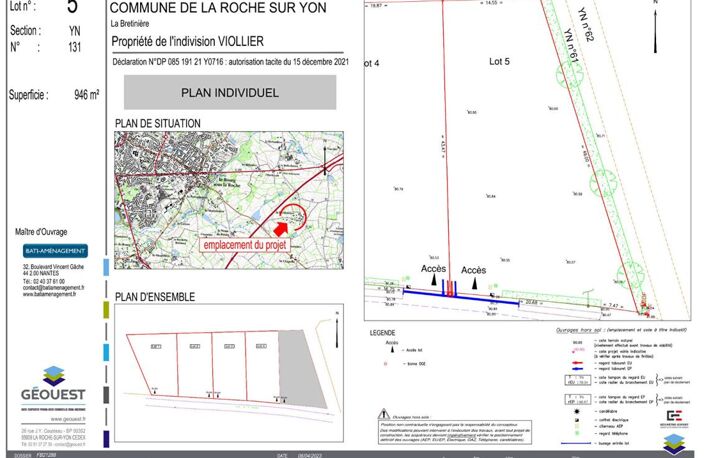Click the blue frontage line on plan
Image resolution: width=704 pixels, height=458 pixels.
(461, 298)
